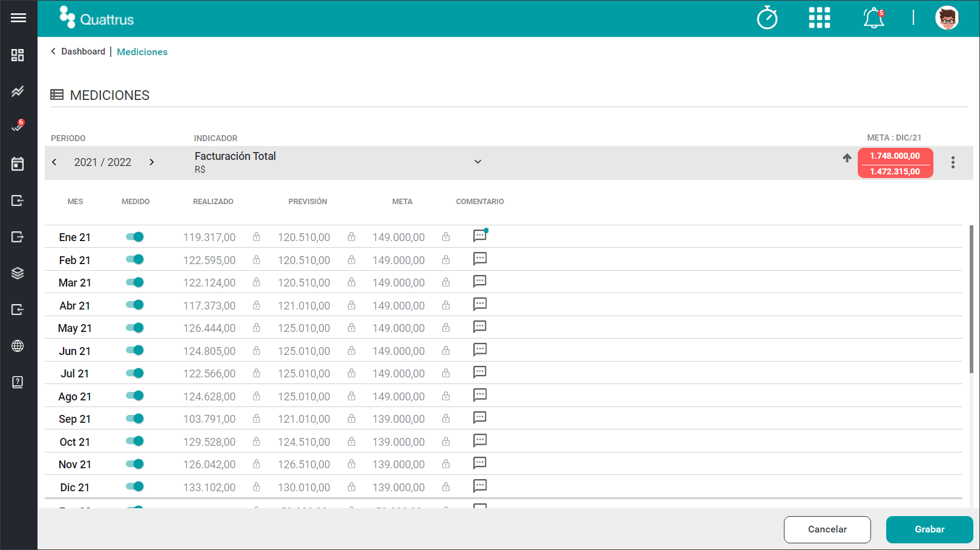Open the hamburger menu
This screenshot has width=980, height=550.
[x=18, y=18]
